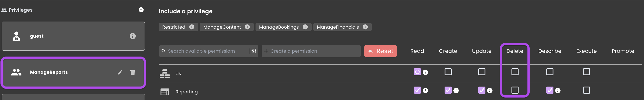Click the Create a permission field
Screen dimensions: 644x100
(311, 51)
